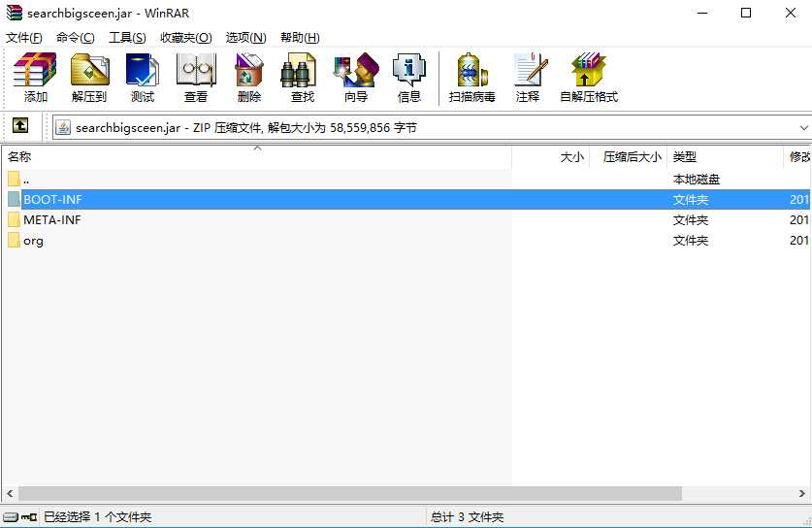This screenshot has width=812, height=528.
Task: Maximize the WinRAR window
Action: click(746, 13)
